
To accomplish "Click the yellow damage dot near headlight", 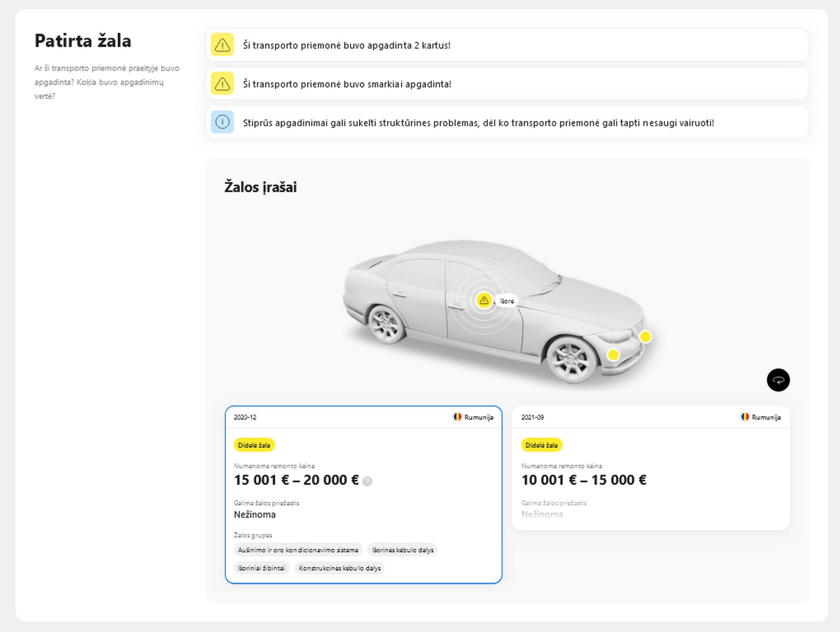I will (645, 337).
